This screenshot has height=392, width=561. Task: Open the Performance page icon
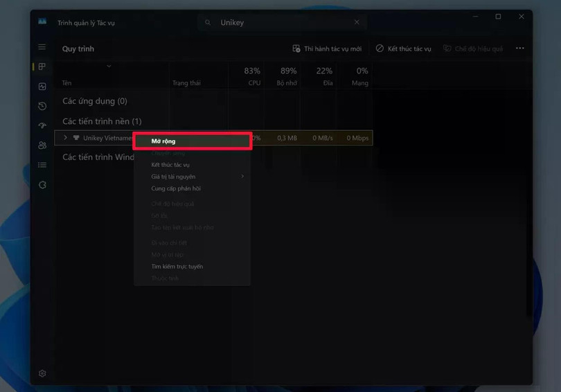[x=42, y=87]
